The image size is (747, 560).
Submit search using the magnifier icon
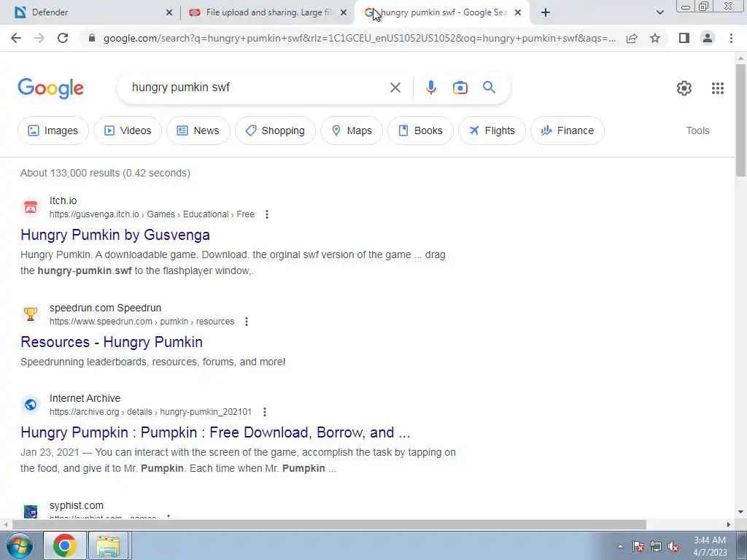click(x=489, y=87)
